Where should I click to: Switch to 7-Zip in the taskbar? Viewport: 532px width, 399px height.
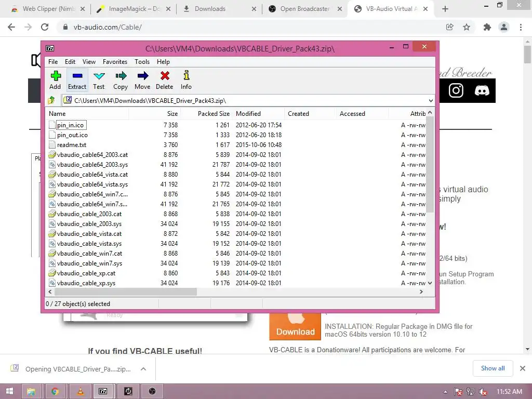[x=103, y=392]
